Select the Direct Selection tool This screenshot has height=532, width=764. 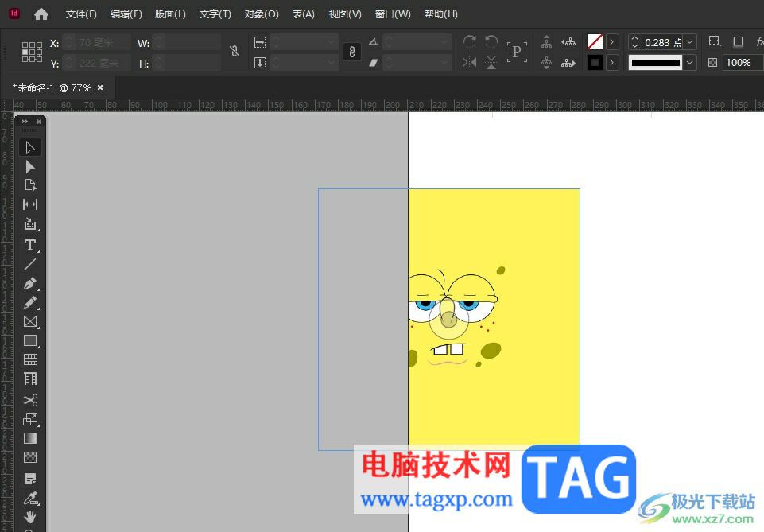(x=30, y=167)
